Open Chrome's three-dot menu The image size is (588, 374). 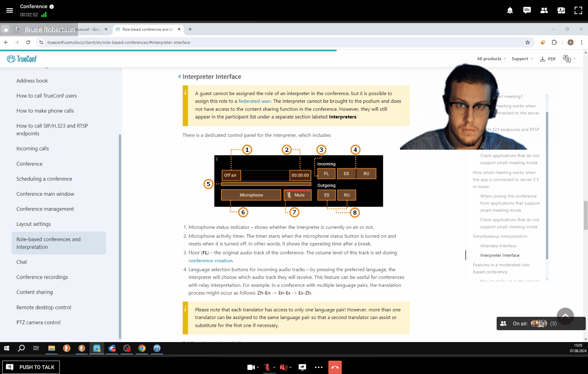pyautogui.click(x=582, y=42)
